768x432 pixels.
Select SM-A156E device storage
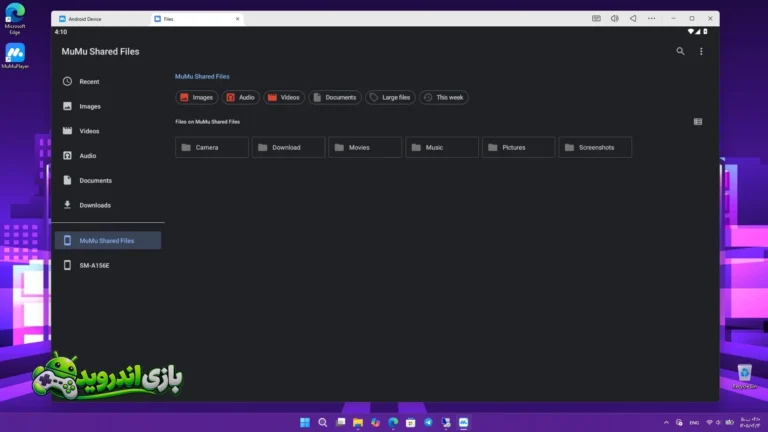[x=108, y=265]
